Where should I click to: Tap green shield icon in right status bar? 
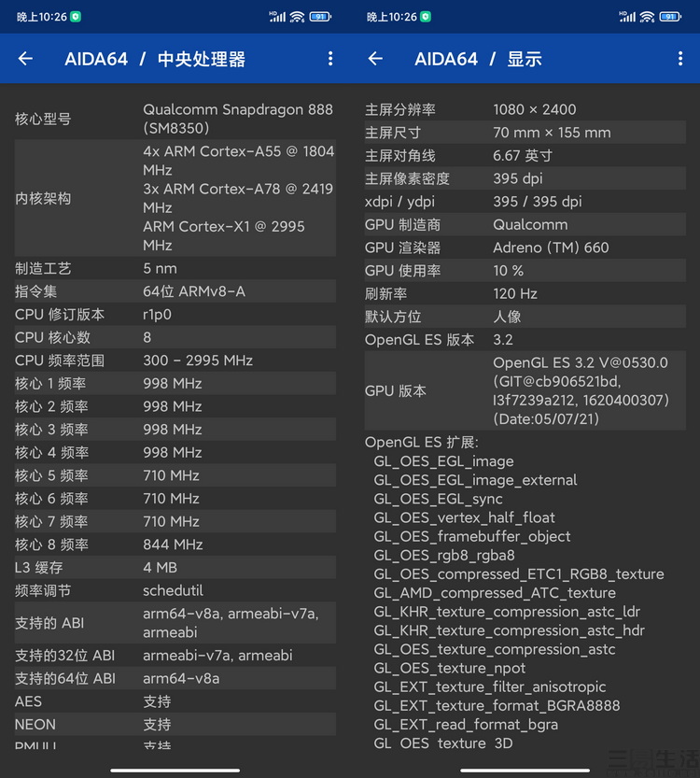point(426,17)
